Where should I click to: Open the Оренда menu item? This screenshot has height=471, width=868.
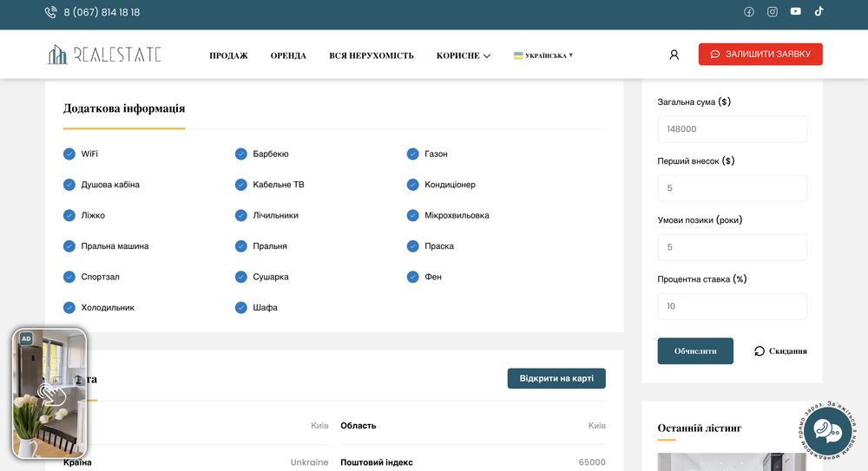click(288, 56)
